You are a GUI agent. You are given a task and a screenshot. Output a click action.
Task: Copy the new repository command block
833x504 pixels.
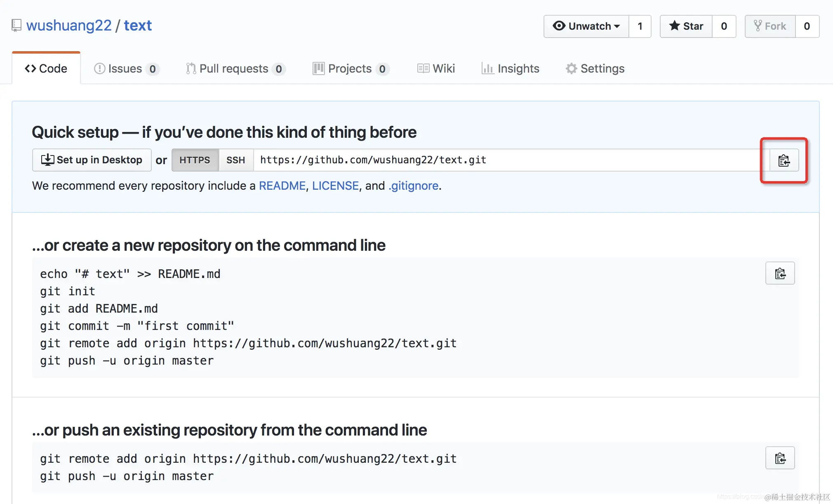click(x=780, y=273)
